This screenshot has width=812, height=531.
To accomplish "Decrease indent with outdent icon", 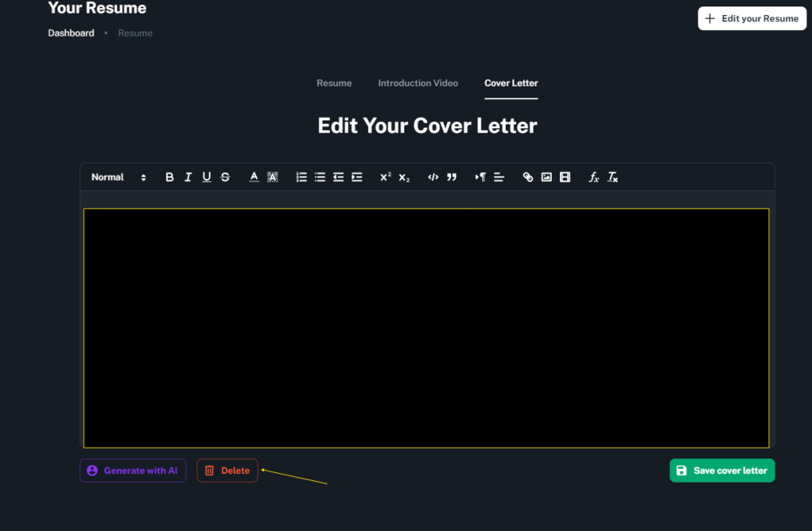I will pyautogui.click(x=338, y=177).
